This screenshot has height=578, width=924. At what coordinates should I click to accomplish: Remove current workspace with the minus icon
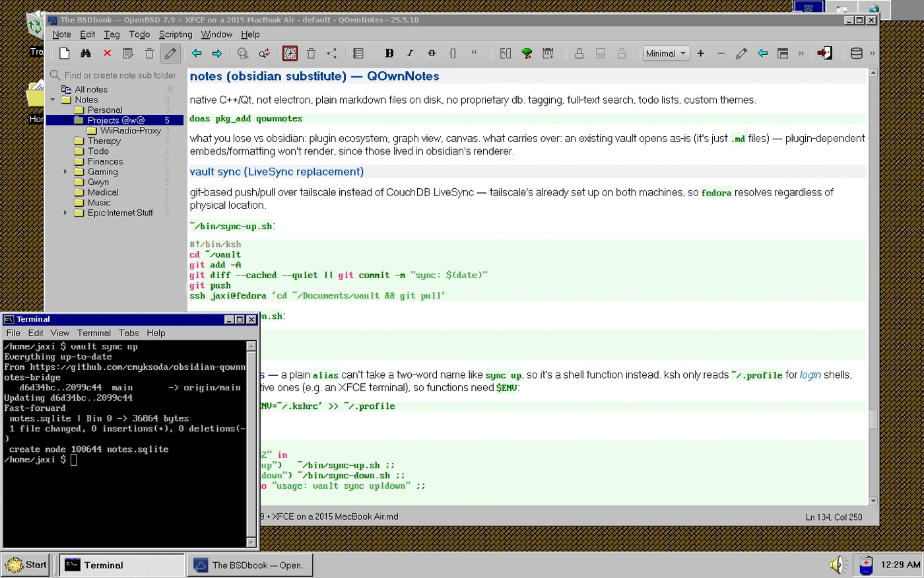(x=721, y=54)
